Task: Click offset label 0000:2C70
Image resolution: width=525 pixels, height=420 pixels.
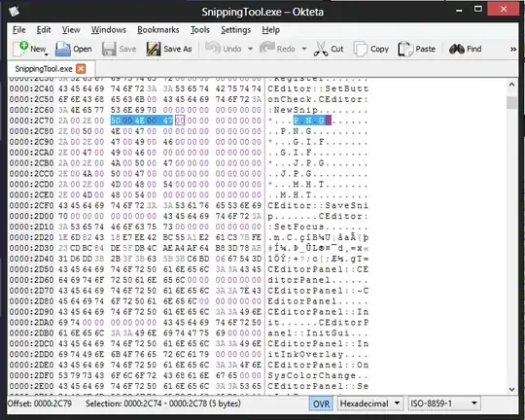Action: coord(31,121)
